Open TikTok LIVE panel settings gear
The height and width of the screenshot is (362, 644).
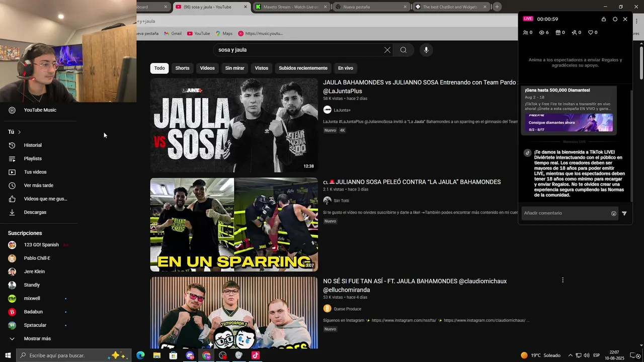[x=615, y=19]
